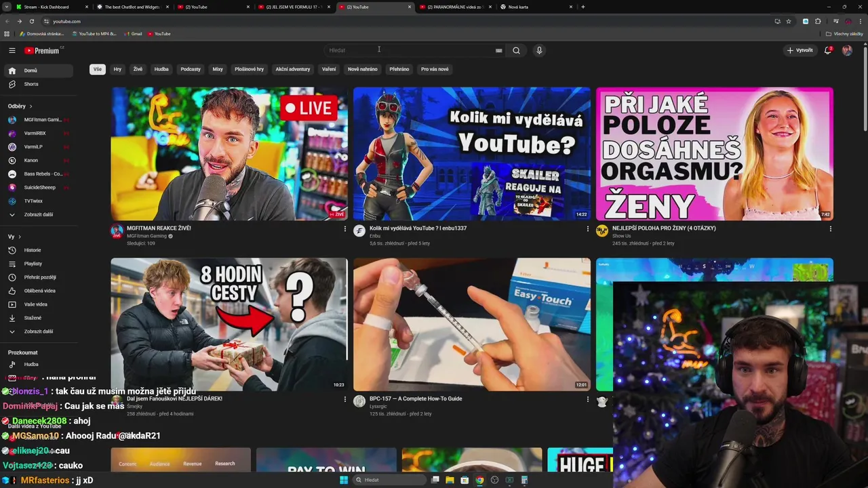This screenshot has width=868, height=488.
Task: Select the Živě filter chip
Action: coord(138,69)
